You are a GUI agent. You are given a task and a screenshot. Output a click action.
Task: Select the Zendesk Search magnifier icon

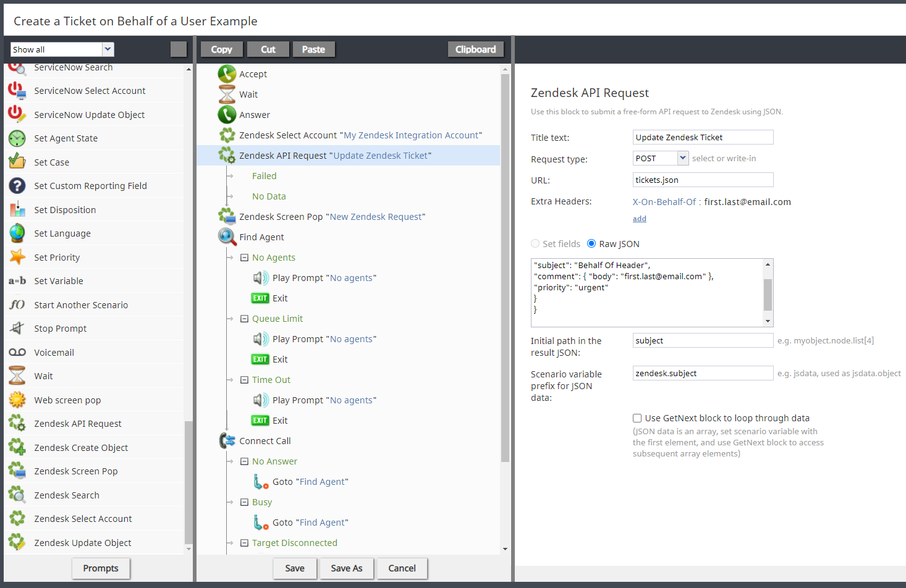coord(17,495)
